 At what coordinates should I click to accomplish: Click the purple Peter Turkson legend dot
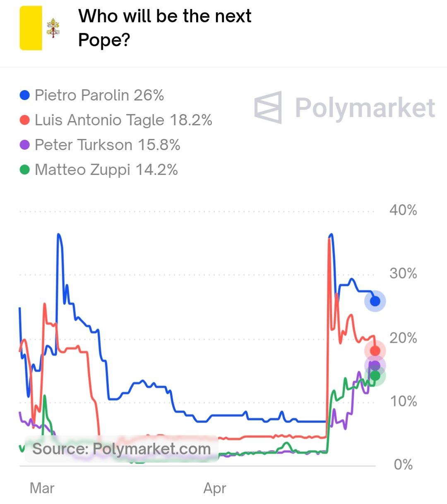pyautogui.click(x=25, y=145)
